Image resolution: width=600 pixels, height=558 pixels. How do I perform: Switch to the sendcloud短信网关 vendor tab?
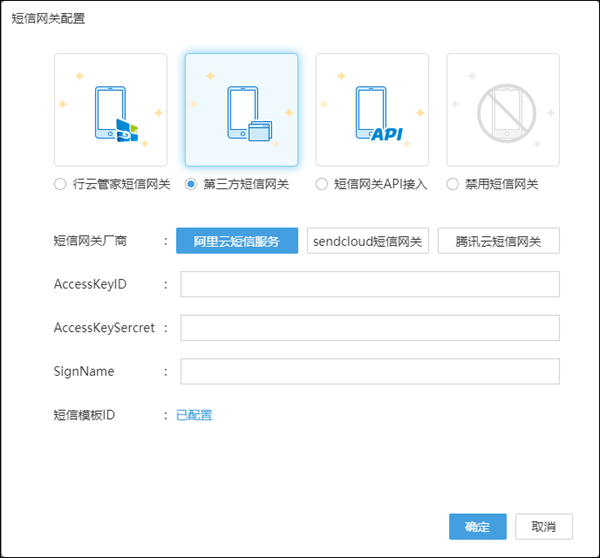point(368,241)
